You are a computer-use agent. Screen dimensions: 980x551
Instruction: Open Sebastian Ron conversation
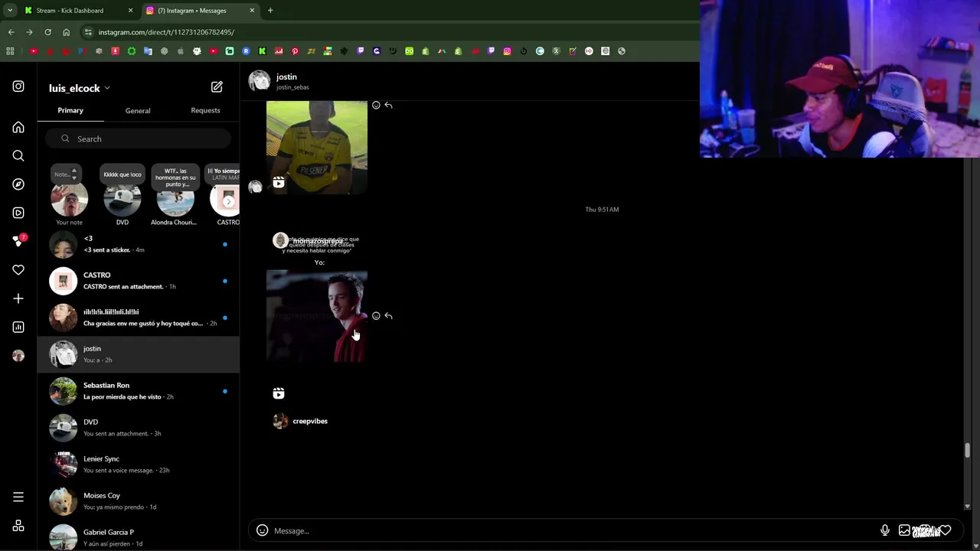(139, 391)
